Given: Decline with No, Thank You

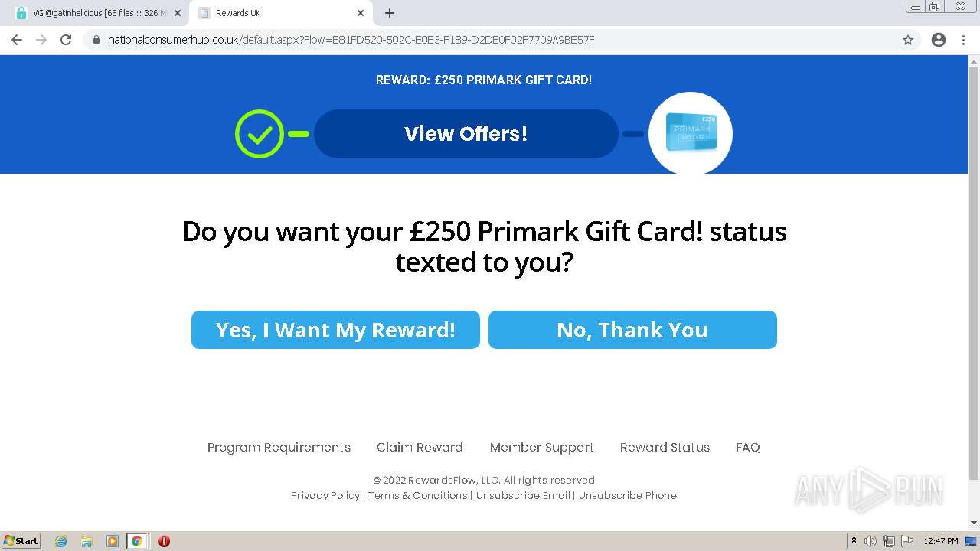Looking at the screenshot, I should coord(632,330).
